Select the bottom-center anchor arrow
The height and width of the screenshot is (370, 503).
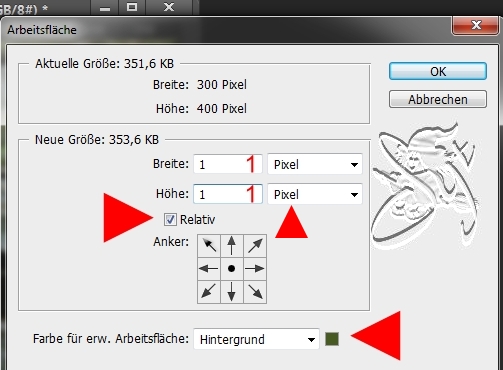pos(232,292)
